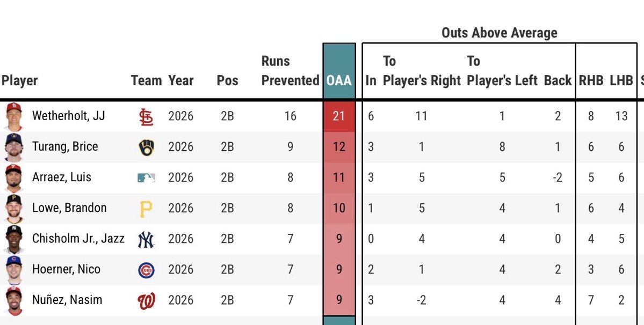Sort by the LHB column header
Viewport: 644px width, 325px height.
(x=621, y=80)
